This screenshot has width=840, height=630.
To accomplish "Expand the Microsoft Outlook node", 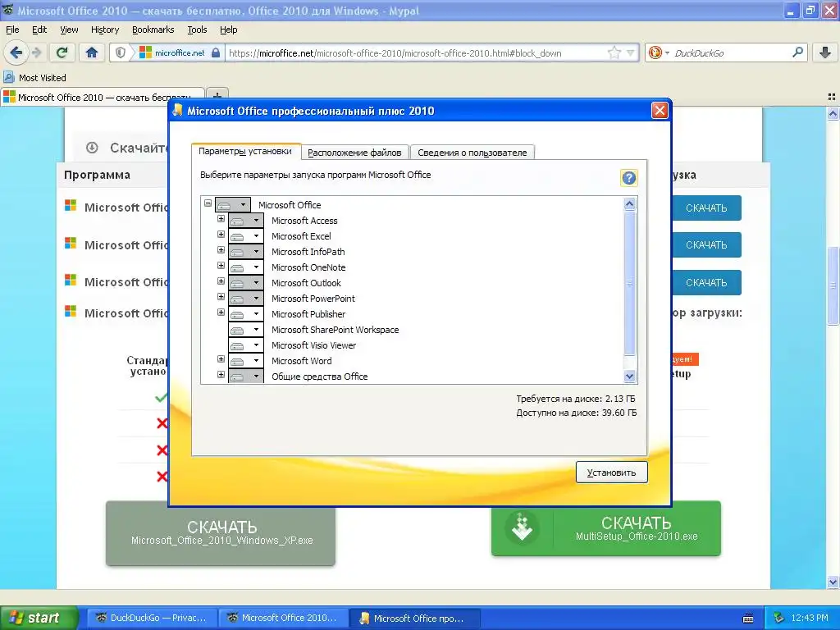I will tap(221, 281).
